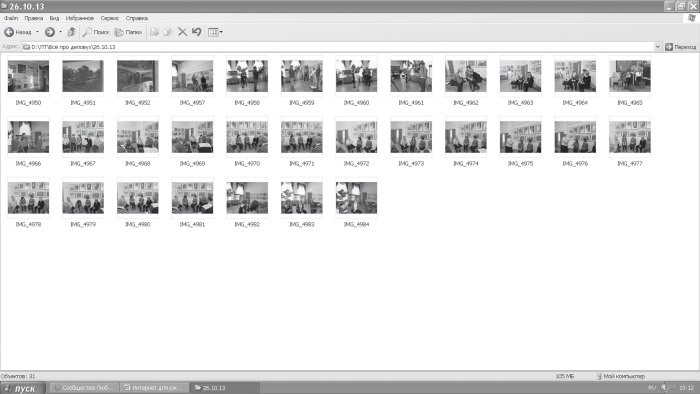Click the Back (Назад) navigation button
700x394 pixels.
18,32
